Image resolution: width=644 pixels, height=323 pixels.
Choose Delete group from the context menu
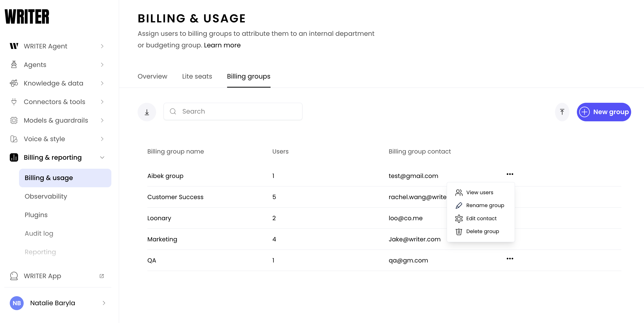click(482, 231)
